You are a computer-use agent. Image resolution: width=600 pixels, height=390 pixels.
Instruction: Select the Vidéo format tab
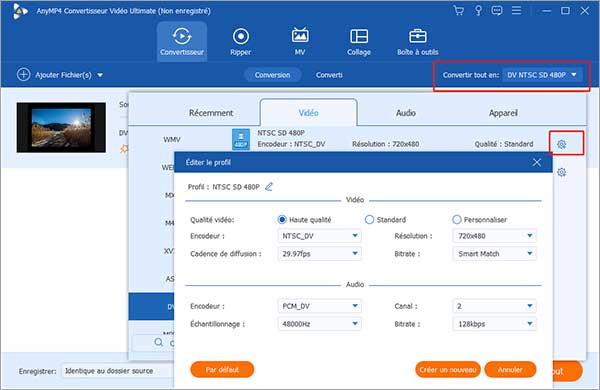click(x=308, y=113)
